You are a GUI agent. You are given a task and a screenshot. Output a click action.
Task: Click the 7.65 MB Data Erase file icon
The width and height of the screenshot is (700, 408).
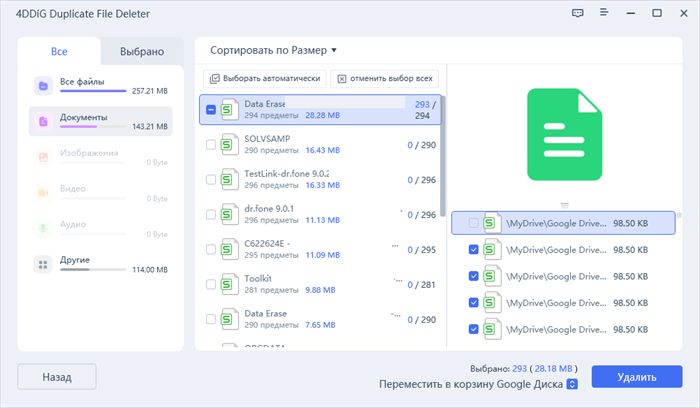(x=229, y=319)
